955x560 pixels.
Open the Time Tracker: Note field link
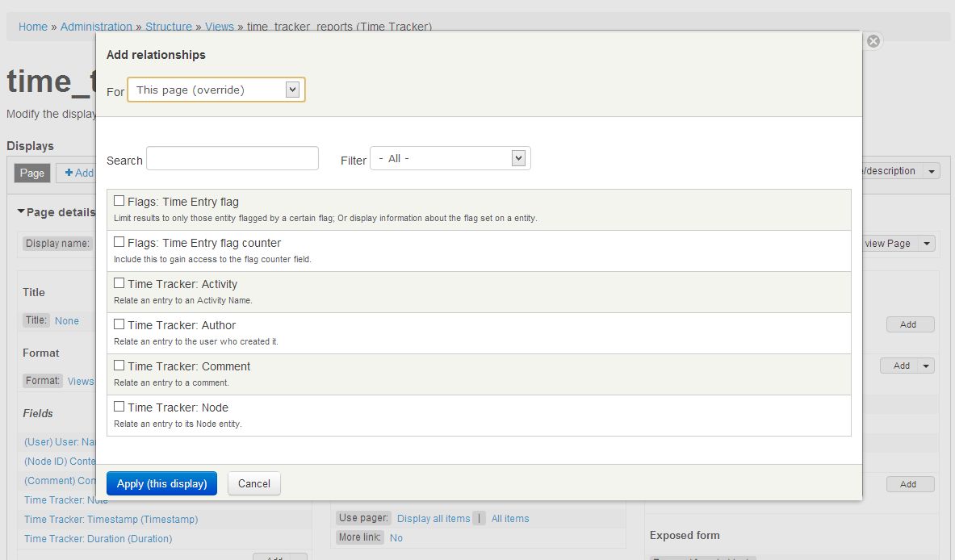pos(65,500)
